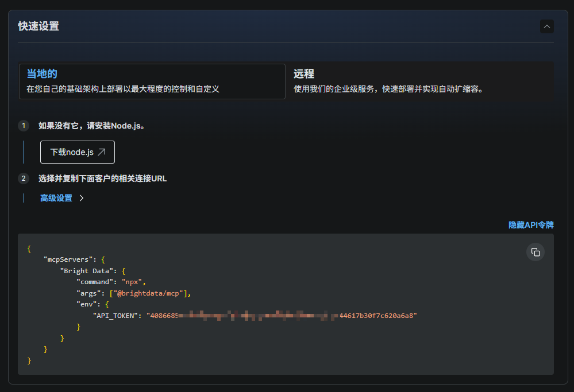Click the "mcpServers" line in the code
The width and height of the screenshot is (574, 392).
point(74,259)
